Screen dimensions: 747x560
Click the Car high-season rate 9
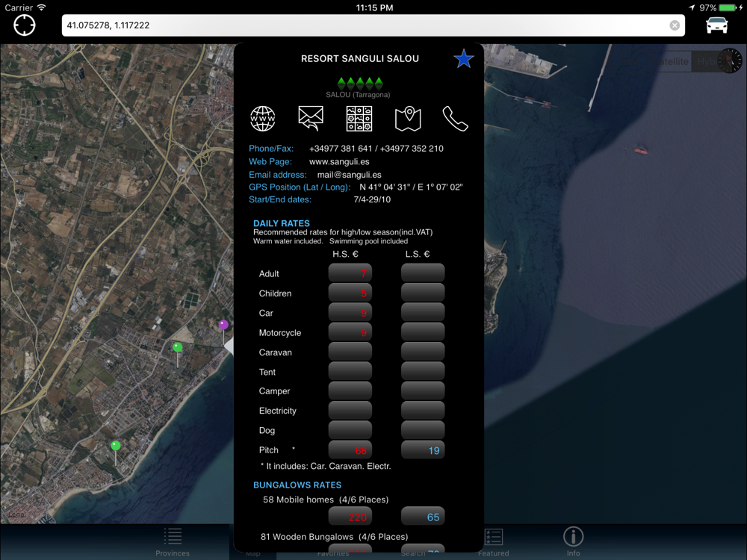pyautogui.click(x=350, y=313)
